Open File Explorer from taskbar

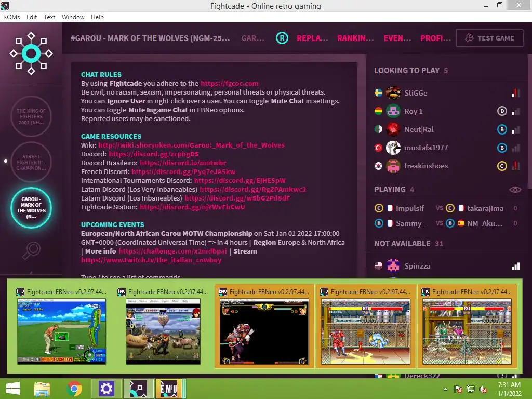(x=42, y=389)
